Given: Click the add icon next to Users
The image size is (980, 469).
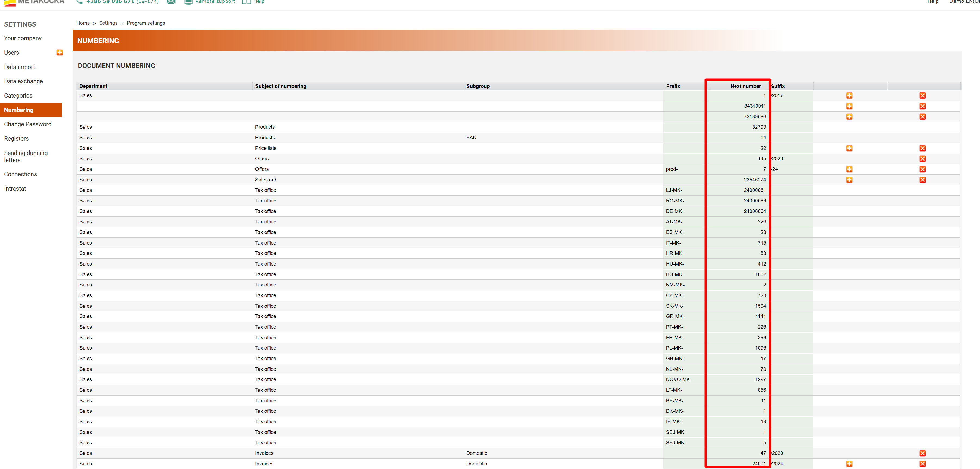Looking at the screenshot, I should point(60,53).
